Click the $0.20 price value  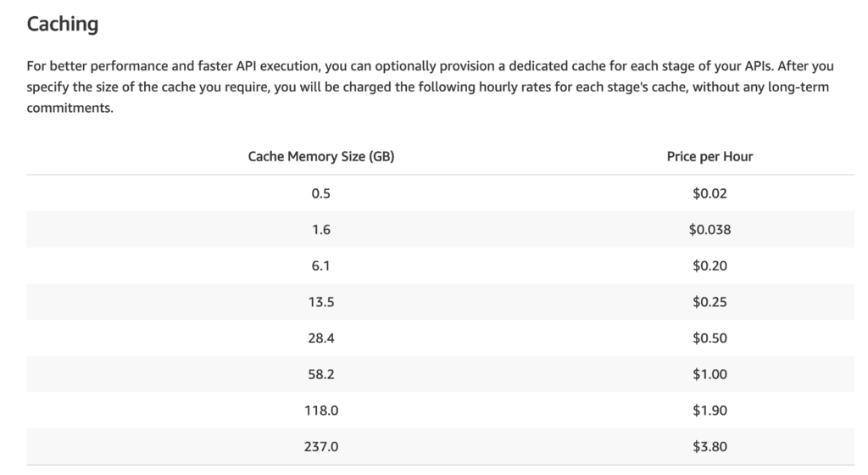pyautogui.click(x=709, y=265)
